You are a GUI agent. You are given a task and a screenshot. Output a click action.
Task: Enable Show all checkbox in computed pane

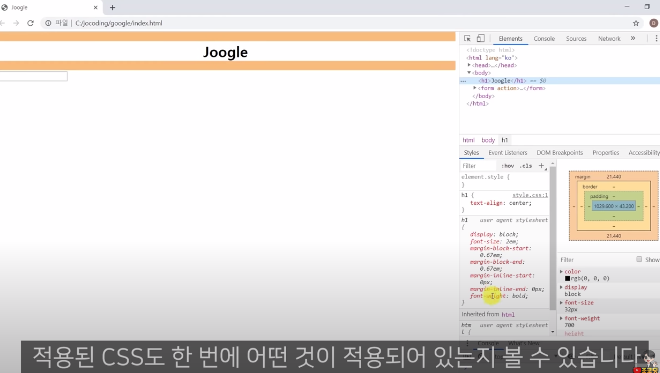639,259
